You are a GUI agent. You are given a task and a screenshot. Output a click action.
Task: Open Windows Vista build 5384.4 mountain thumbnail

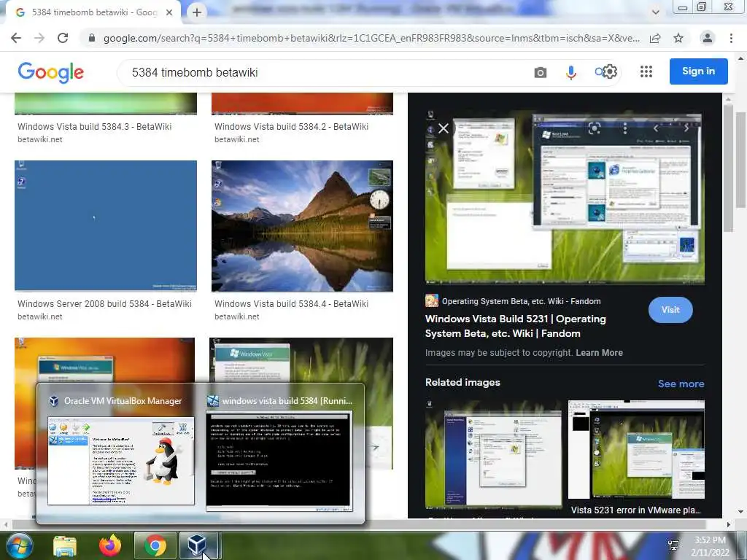coord(302,226)
